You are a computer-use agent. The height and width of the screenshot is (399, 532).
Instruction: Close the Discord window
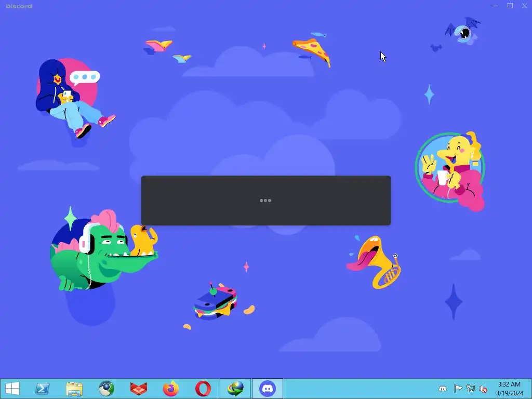(x=524, y=6)
